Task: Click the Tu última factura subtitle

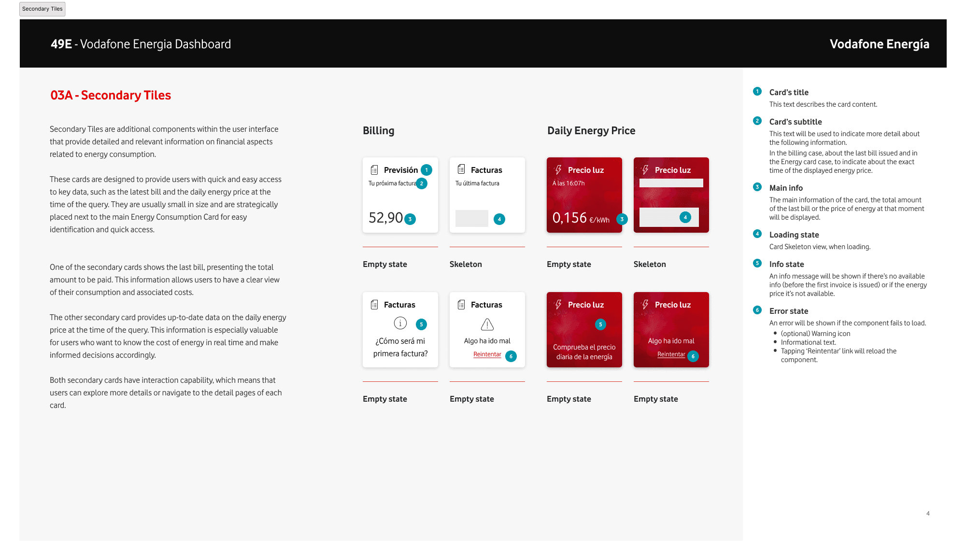Action: pos(477,183)
